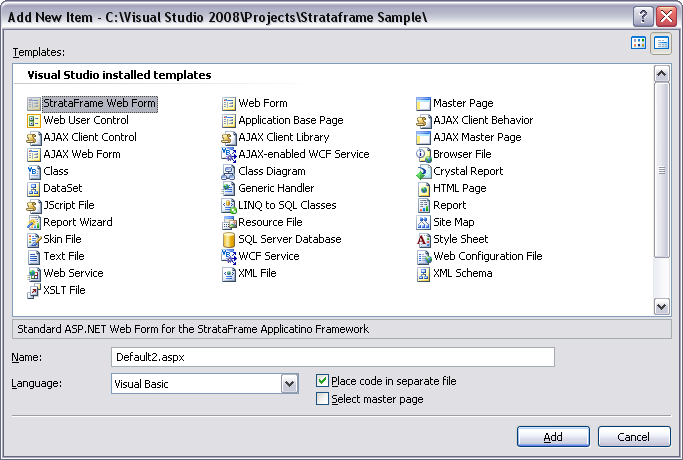Screen dimensions: 683x460
Task: Choose the Crystal Report template icon
Action: pos(424,171)
